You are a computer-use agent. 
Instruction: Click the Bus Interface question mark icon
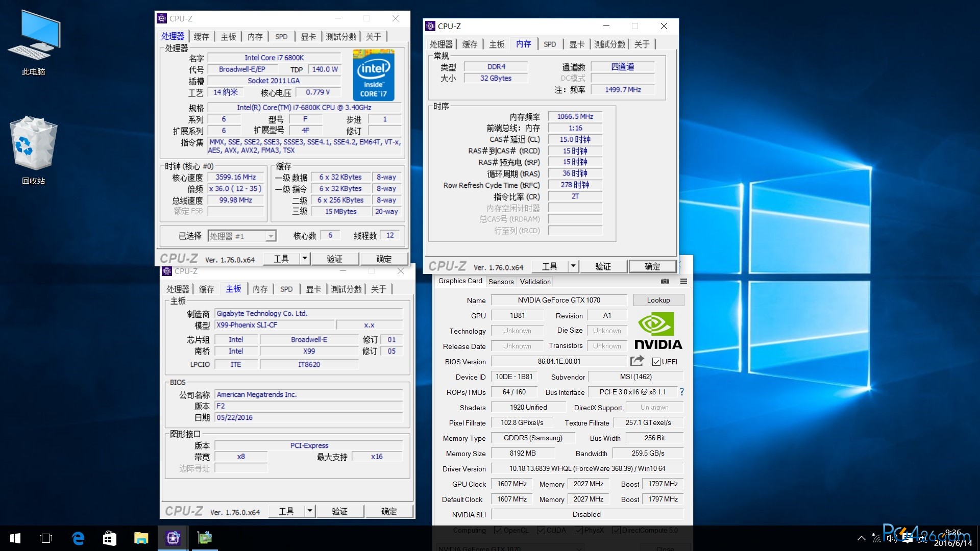click(681, 391)
